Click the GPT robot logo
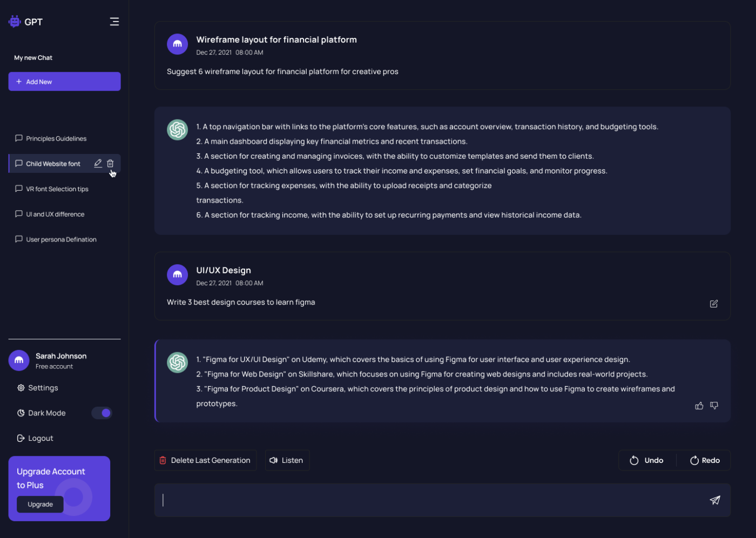This screenshot has width=756, height=538. (x=15, y=22)
